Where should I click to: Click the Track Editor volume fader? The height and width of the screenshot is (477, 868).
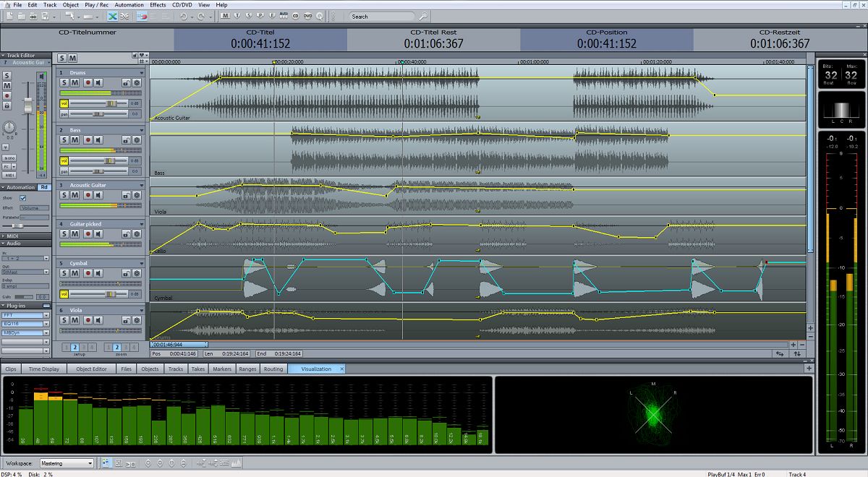click(28, 106)
